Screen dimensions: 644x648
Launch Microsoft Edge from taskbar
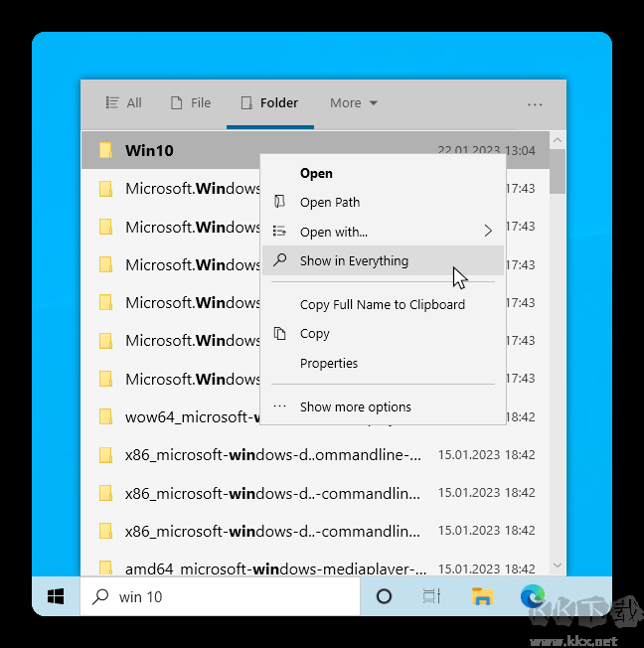click(x=533, y=596)
